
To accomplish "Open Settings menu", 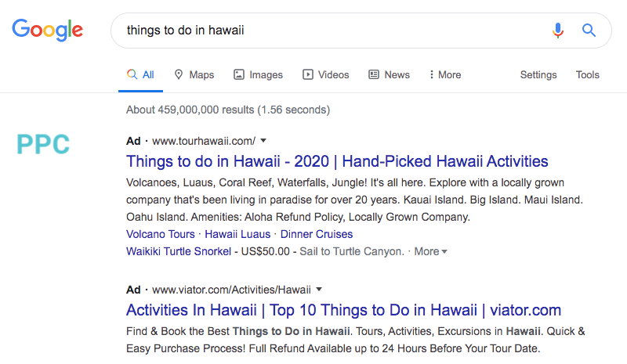I will tap(538, 74).
